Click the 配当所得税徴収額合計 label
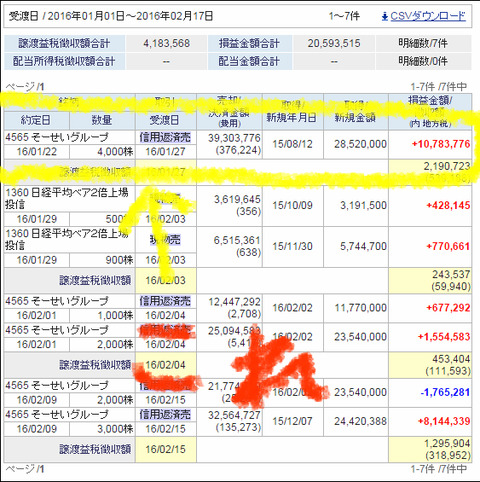Screen dimensions: 480x482 64,61
